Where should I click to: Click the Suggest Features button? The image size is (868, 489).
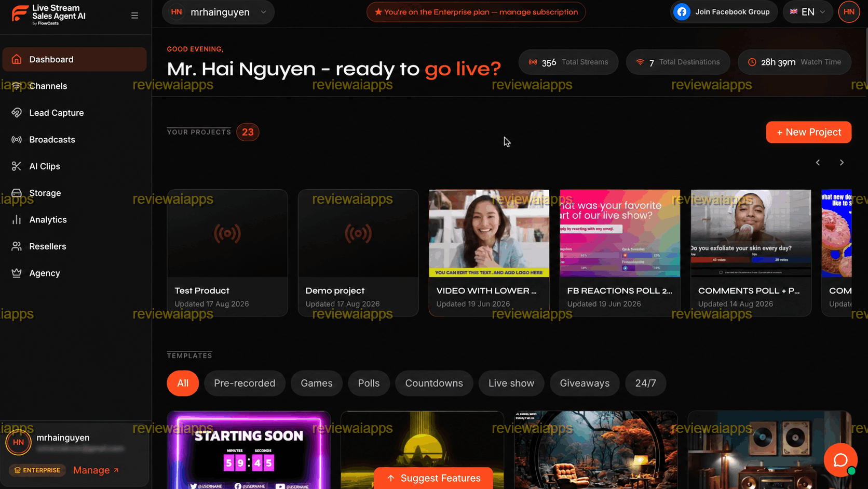point(433,478)
